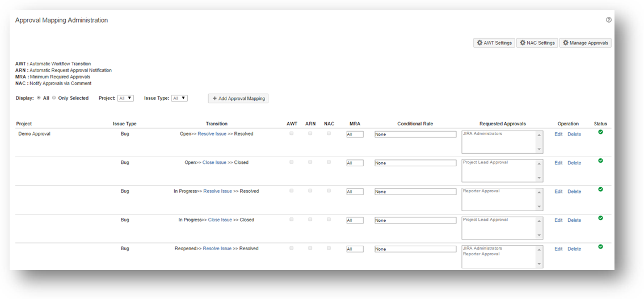The width and height of the screenshot is (644, 299).
Task: Click Edit link for Reopened to Resolved row
Action: pos(558,249)
